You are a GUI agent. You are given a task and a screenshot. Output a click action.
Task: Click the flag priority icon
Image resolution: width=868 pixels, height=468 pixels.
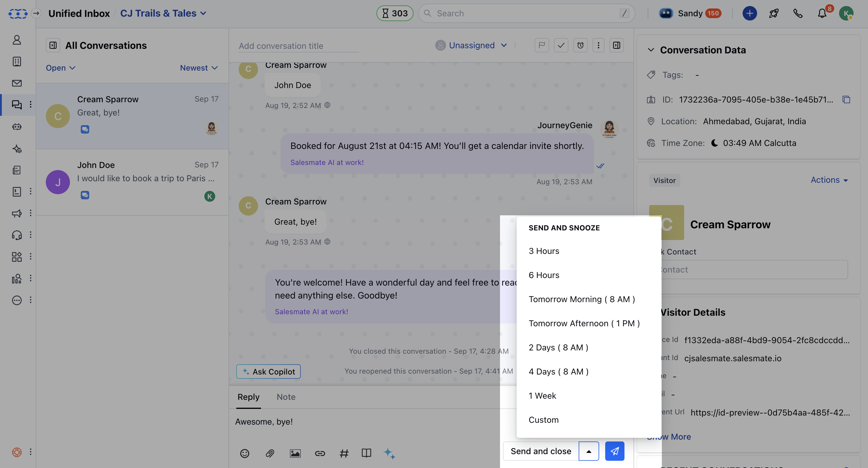point(542,45)
